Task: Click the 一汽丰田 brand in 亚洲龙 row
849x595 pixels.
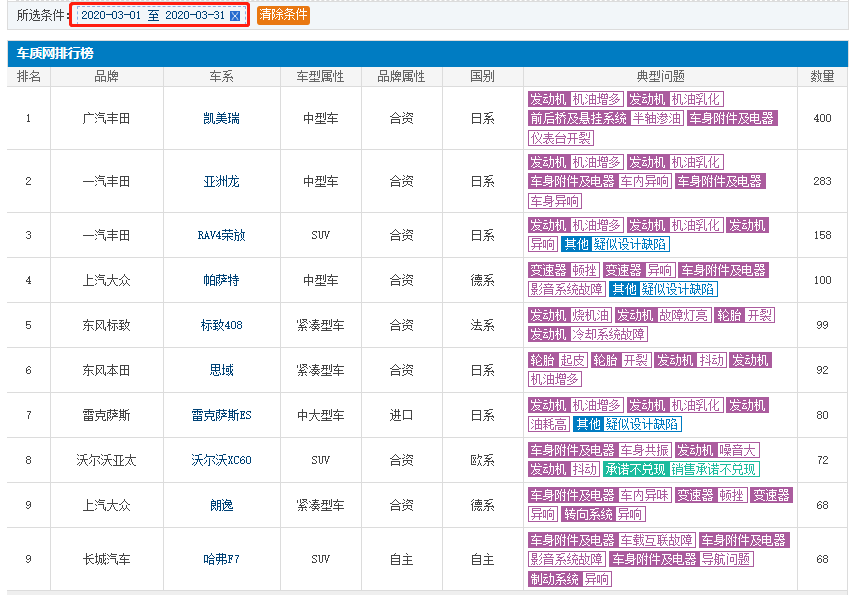Action: coord(107,181)
